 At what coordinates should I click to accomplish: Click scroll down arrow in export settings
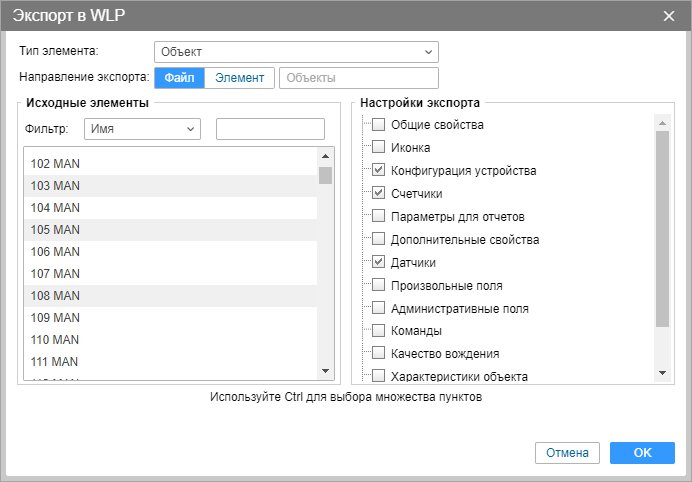coord(661,373)
